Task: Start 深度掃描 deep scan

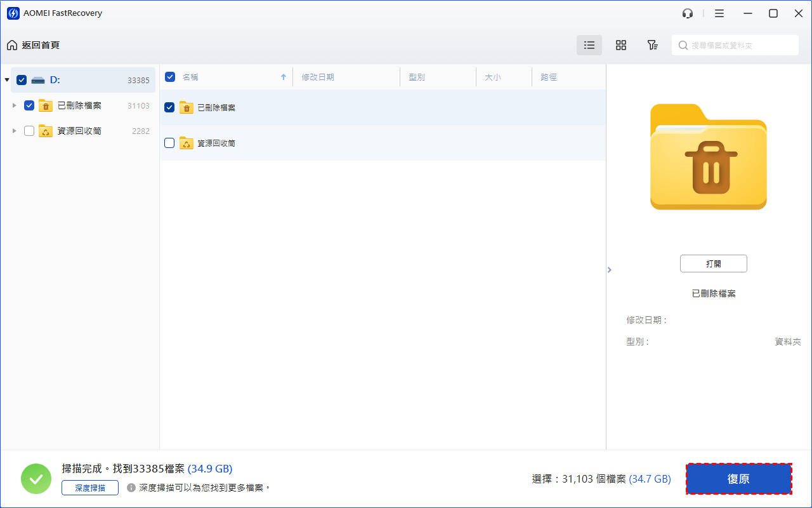Action: [x=90, y=488]
